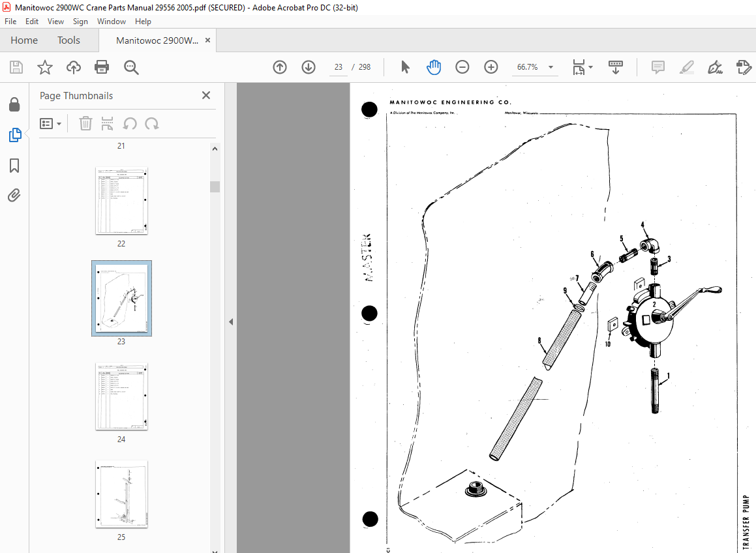Image resolution: width=756 pixels, height=553 pixels.
Task: Click the fit width page display icon
Action: pos(579,67)
